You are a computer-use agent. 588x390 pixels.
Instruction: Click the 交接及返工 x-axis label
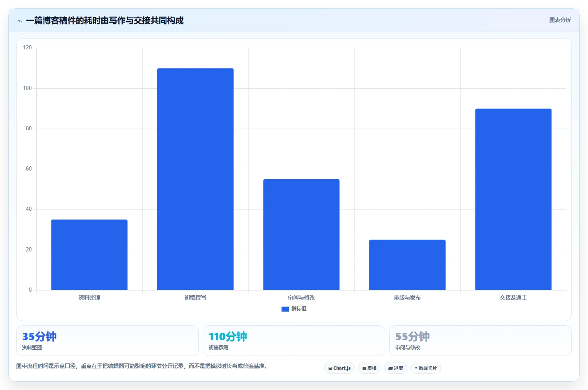coord(513,297)
